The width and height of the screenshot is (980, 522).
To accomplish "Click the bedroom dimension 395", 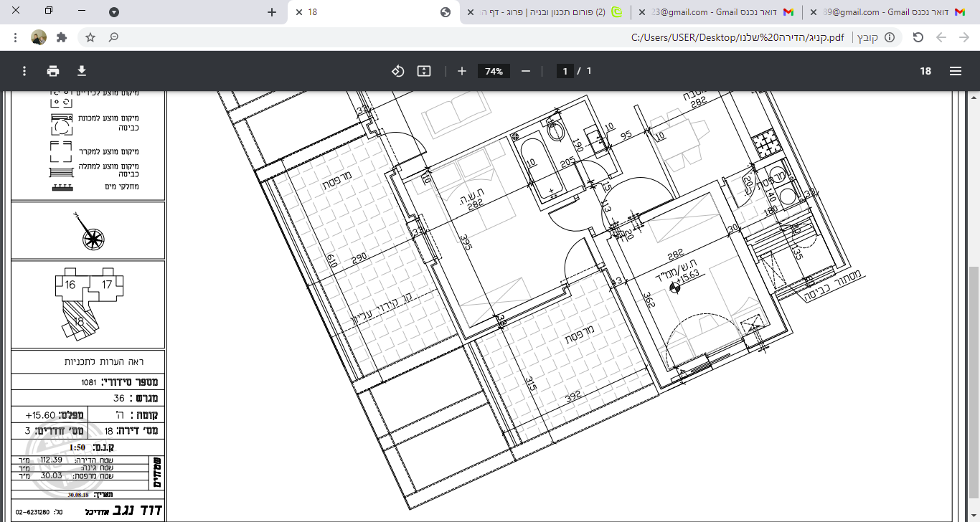I will pyautogui.click(x=466, y=242).
